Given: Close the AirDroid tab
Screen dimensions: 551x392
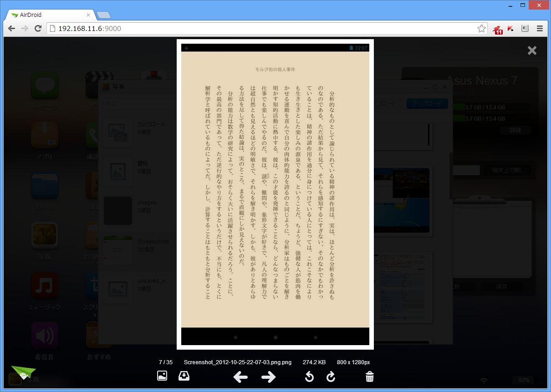Looking at the screenshot, I should tap(88, 15).
